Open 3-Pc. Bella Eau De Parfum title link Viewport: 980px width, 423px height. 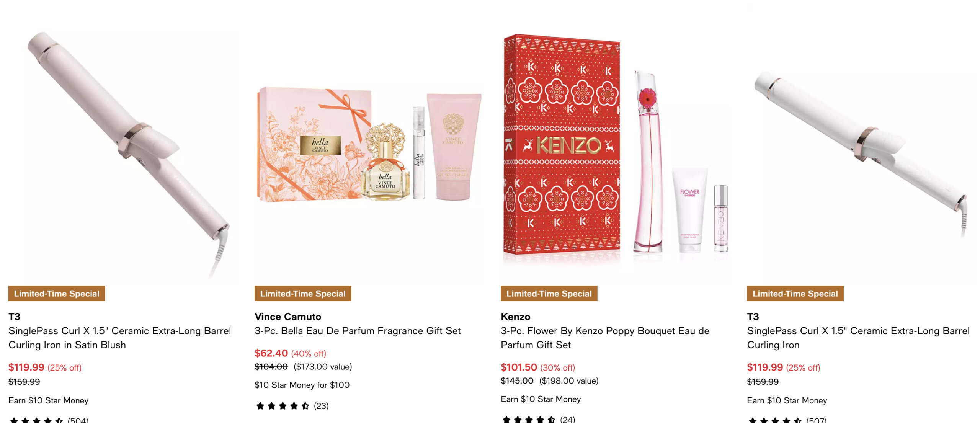(358, 331)
